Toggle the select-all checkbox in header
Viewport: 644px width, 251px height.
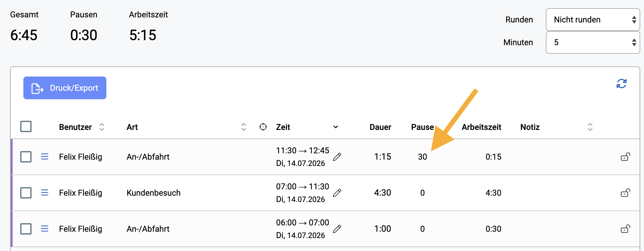(x=26, y=126)
